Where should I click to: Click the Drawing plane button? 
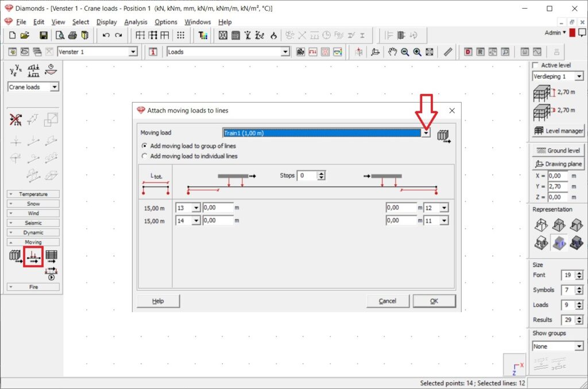[x=558, y=164]
